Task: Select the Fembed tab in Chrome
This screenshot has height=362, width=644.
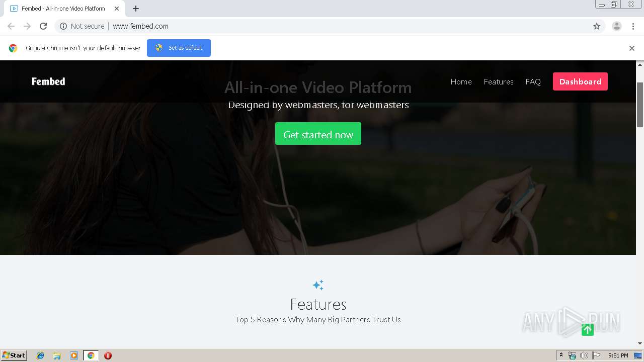Action: 63,9
